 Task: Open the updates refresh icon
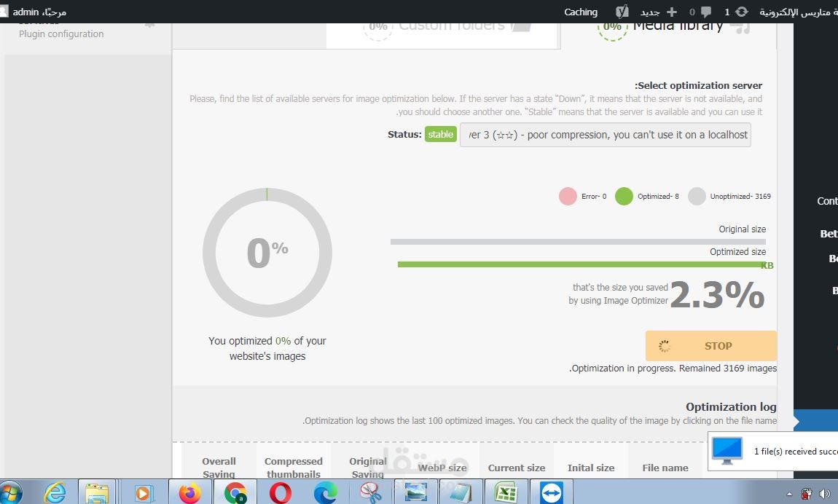742,12
